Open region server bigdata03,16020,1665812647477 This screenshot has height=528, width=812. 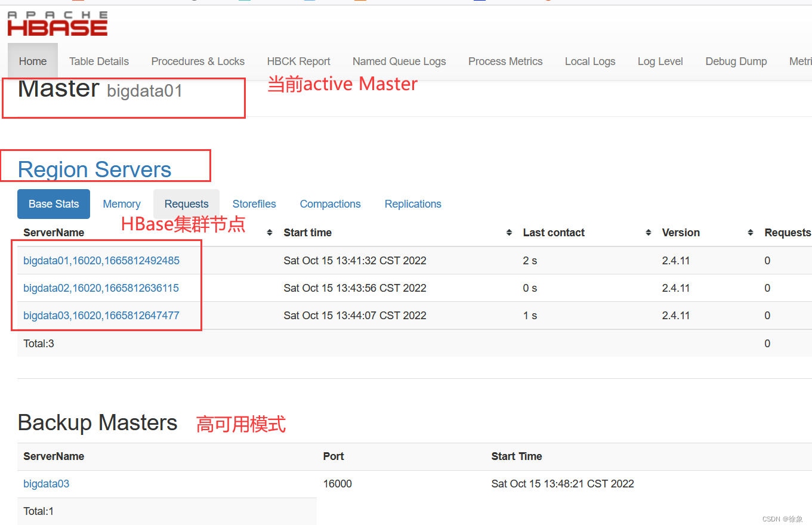[x=101, y=316]
